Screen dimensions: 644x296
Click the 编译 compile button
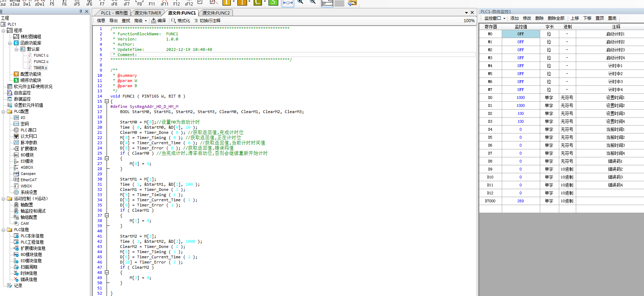point(158,21)
